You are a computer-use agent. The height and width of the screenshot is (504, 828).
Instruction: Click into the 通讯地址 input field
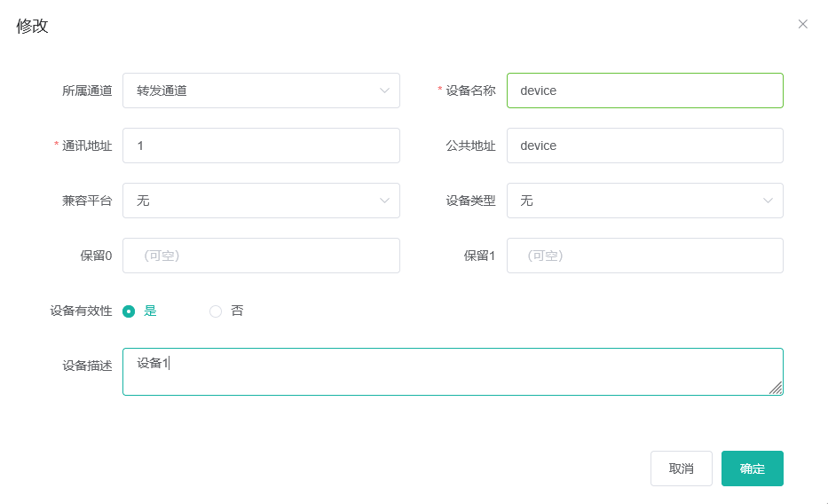[261, 146]
